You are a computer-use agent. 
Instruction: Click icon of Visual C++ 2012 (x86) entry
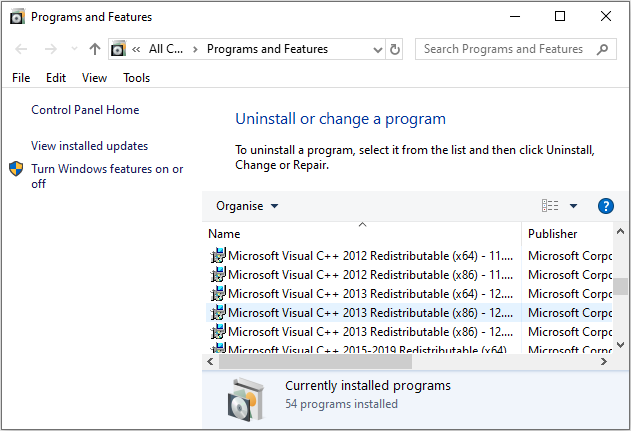pyautogui.click(x=218, y=275)
